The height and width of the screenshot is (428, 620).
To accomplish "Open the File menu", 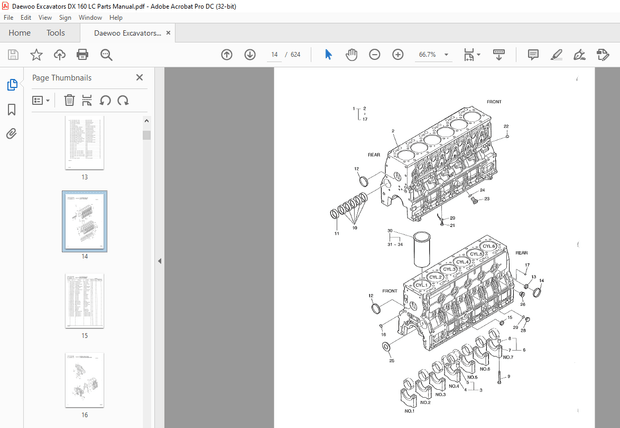I will (8, 17).
